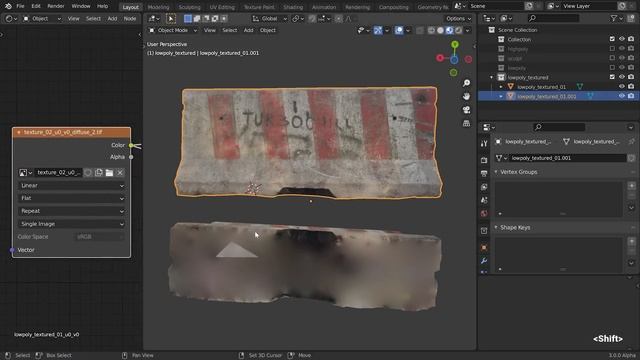Switch to the Modeling workspace tab
The width and height of the screenshot is (640, 360).
click(x=158, y=7)
